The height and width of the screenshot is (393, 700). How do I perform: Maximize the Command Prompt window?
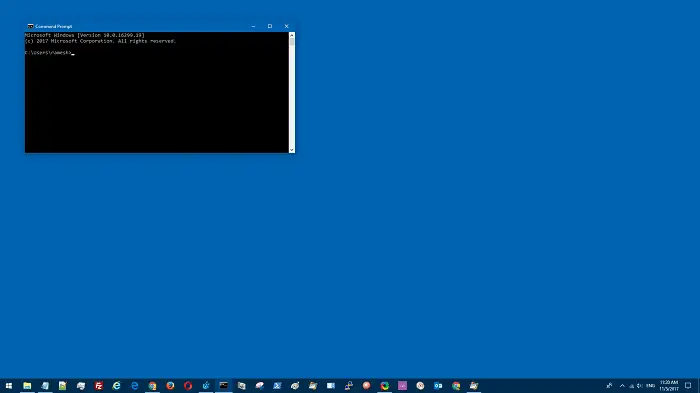(x=270, y=26)
